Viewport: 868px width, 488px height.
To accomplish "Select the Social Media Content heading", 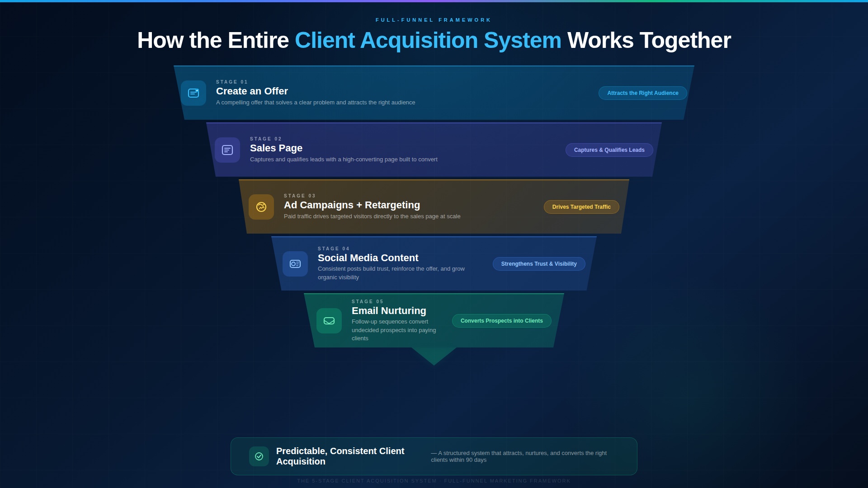I will point(368,258).
